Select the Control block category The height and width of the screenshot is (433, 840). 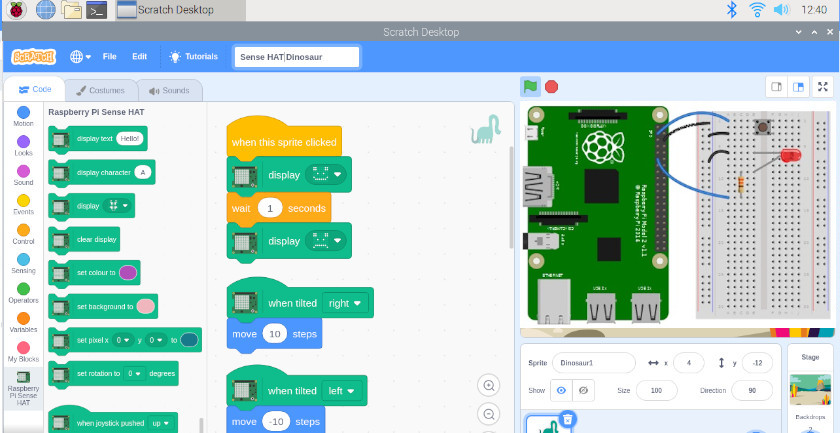(x=24, y=234)
